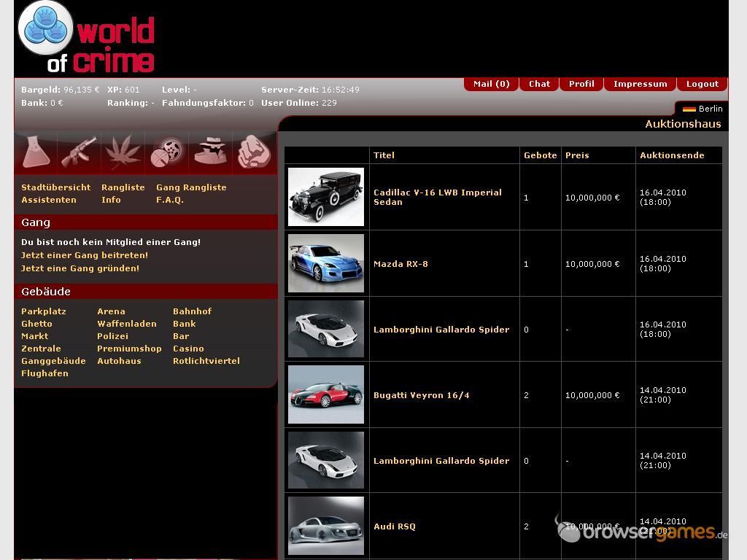Open the F.A.Q. link
The image size is (747, 560).
(169, 200)
